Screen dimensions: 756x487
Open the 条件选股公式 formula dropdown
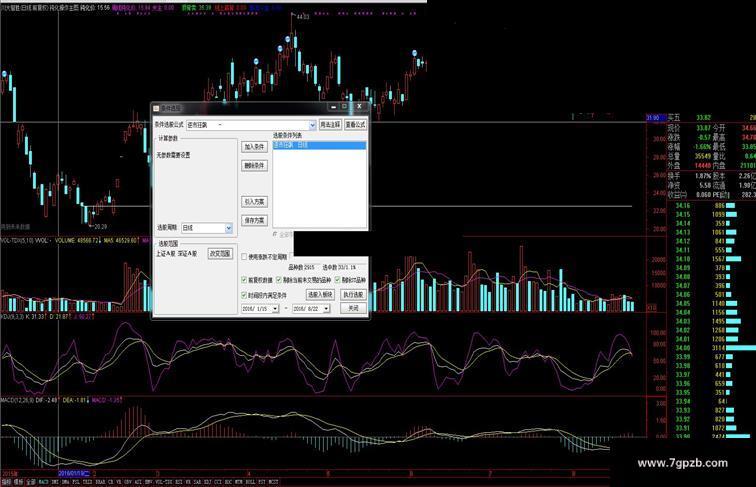[x=312, y=125]
